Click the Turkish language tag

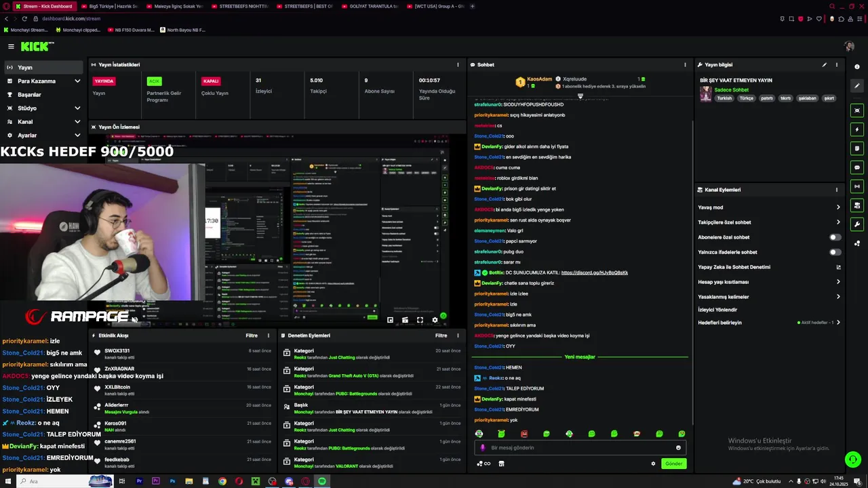pos(724,98)
